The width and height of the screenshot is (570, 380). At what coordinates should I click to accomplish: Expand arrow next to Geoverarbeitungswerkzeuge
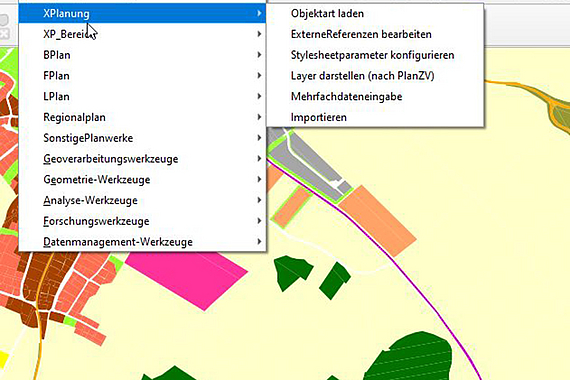pyautogui.click(x=259, y=158)
